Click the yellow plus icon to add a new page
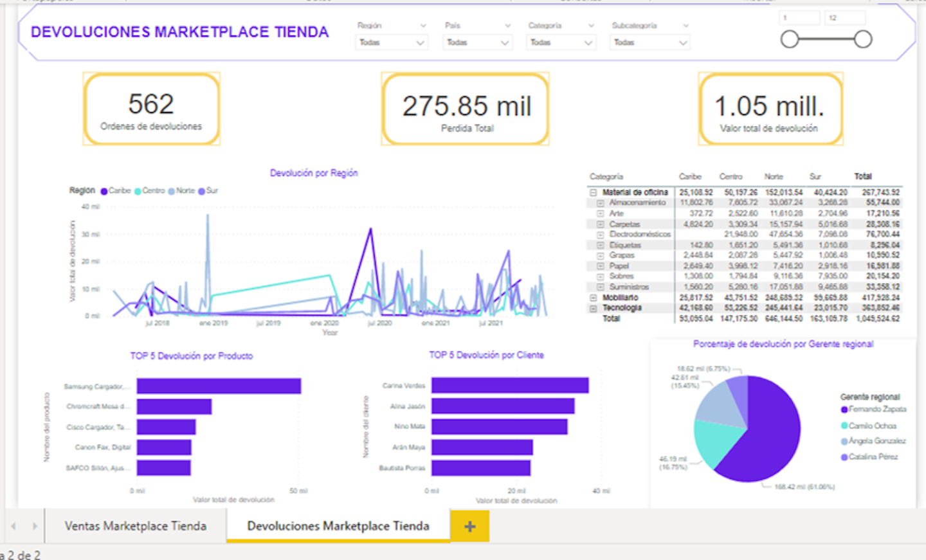Screen dimensions: 926x560 tap(470, 526)
